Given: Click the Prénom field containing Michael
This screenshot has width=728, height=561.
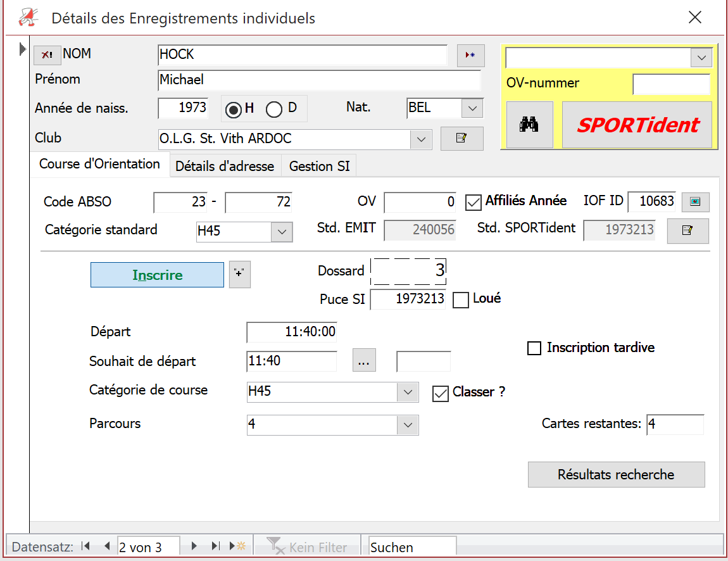Looking at the screenshot, I should click(319, 80).
